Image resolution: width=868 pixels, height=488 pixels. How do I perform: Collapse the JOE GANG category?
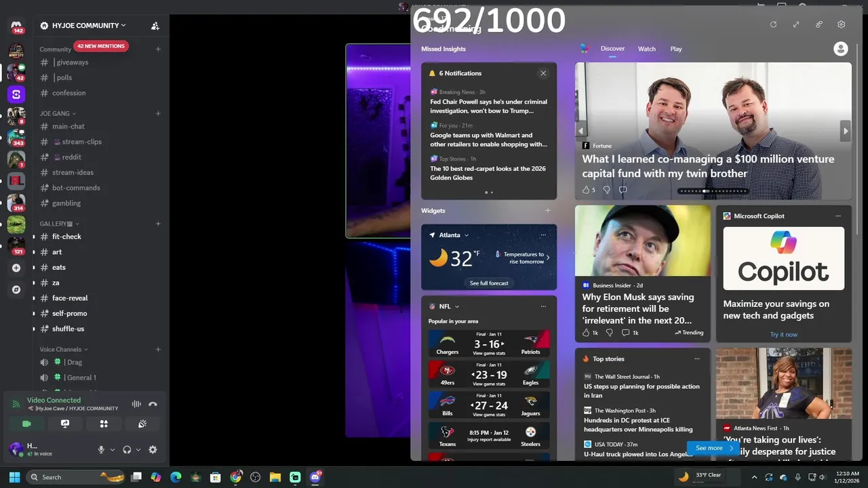click(x=58, y=113)
